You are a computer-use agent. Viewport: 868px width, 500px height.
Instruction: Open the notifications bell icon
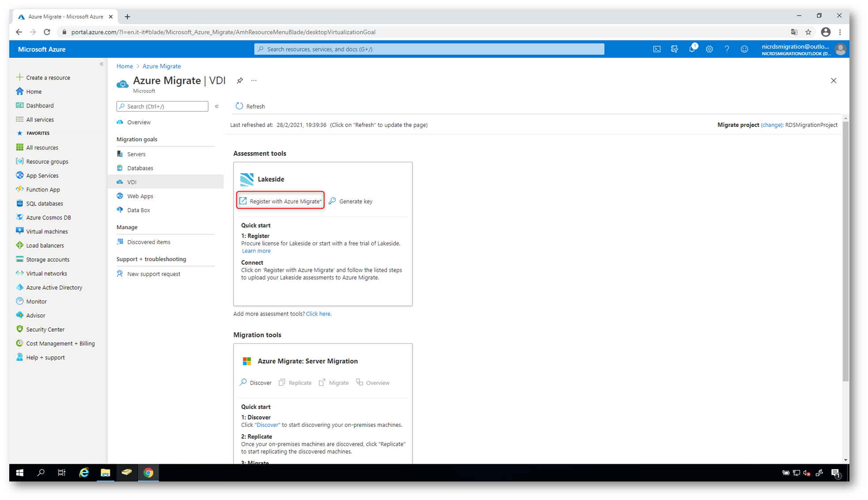click(x=692, y=49)
